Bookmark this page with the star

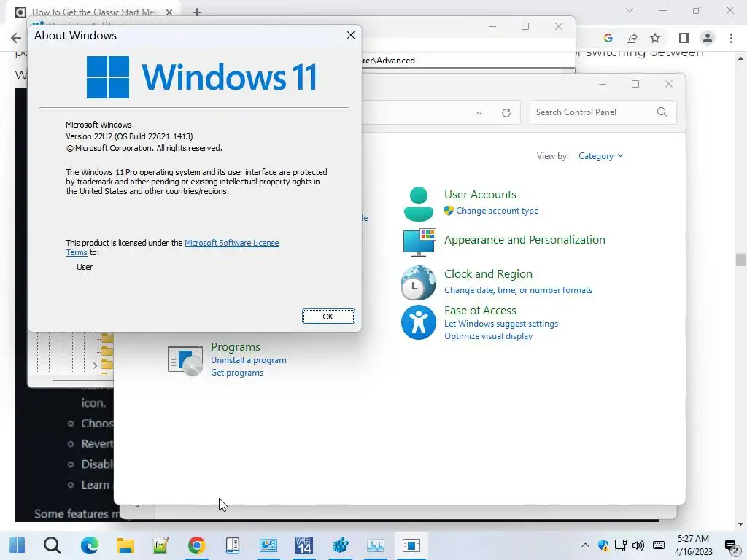[x=655, y=38]
